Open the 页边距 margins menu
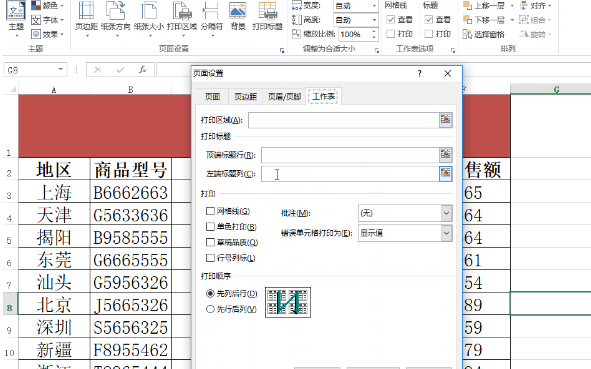591x369 pixels. [87, 19]
